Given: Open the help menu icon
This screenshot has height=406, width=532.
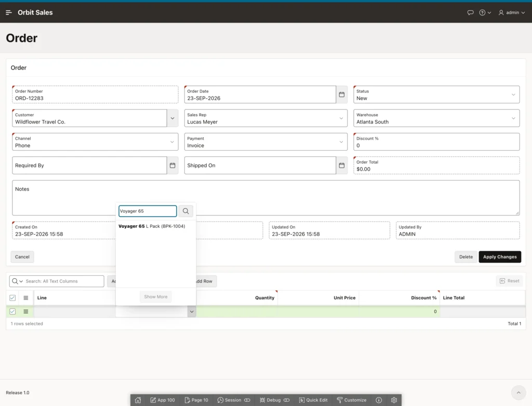Looking at the screenshot, I should (485, 12).
